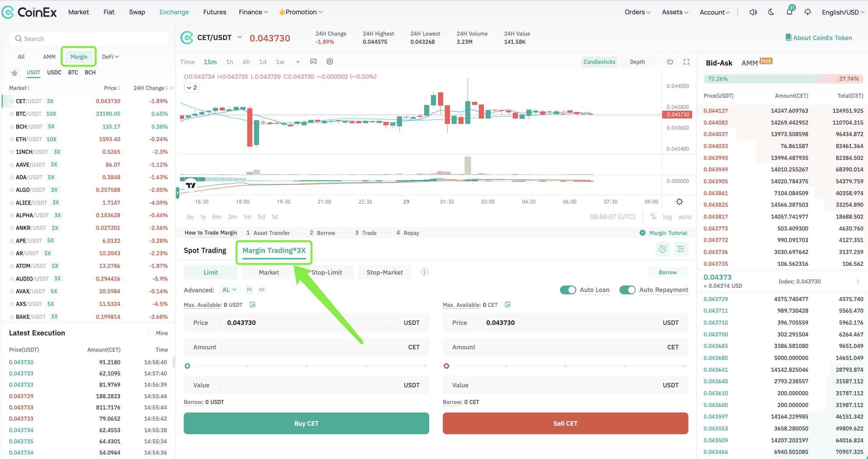The image size is (868, 459).
Task: Switch to dark mode moon icon
Action: (771, 12)
